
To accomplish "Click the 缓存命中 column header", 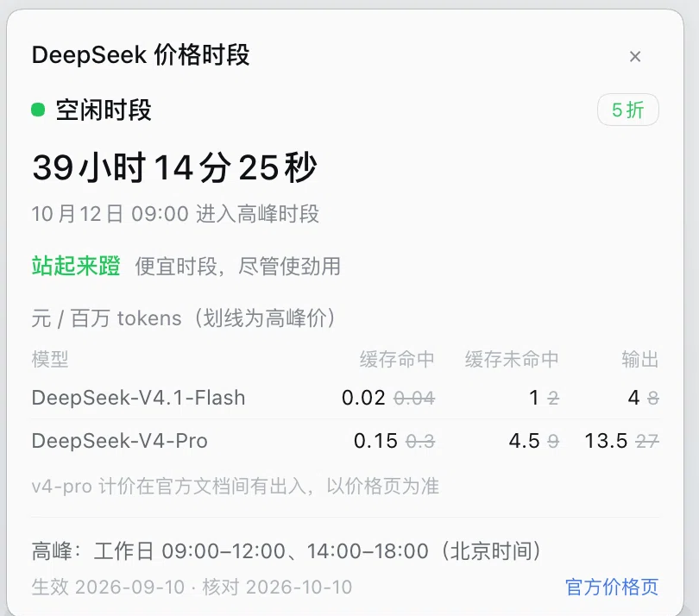I will click(397, 359).
